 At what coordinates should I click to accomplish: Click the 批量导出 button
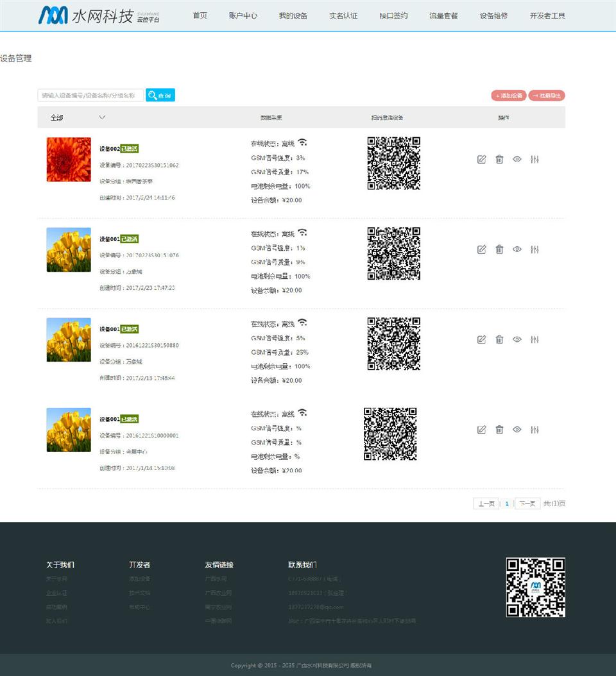click(547, 96)
